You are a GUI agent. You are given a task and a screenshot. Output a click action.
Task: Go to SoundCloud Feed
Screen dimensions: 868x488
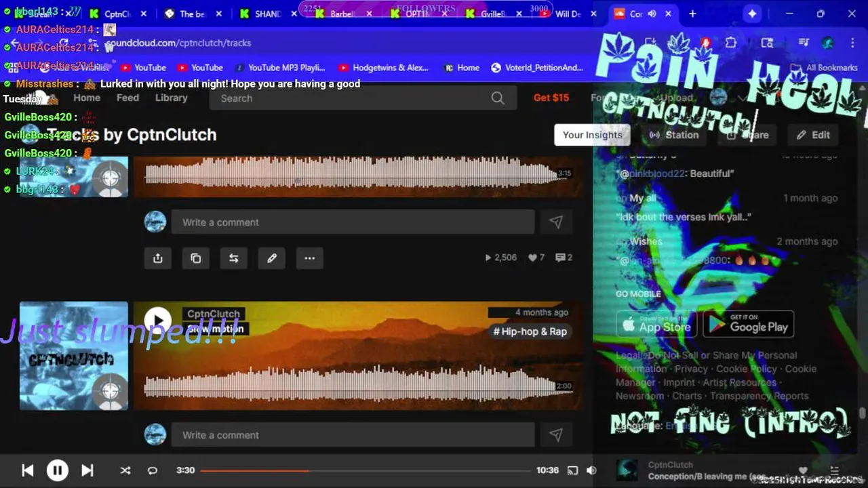(x=127, y=98)
